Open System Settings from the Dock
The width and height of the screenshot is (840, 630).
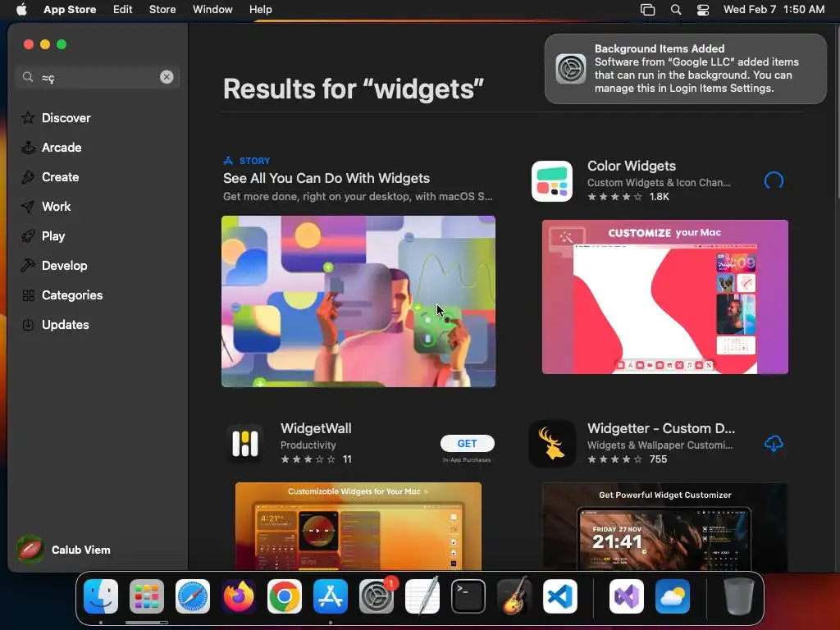[376, 596]
